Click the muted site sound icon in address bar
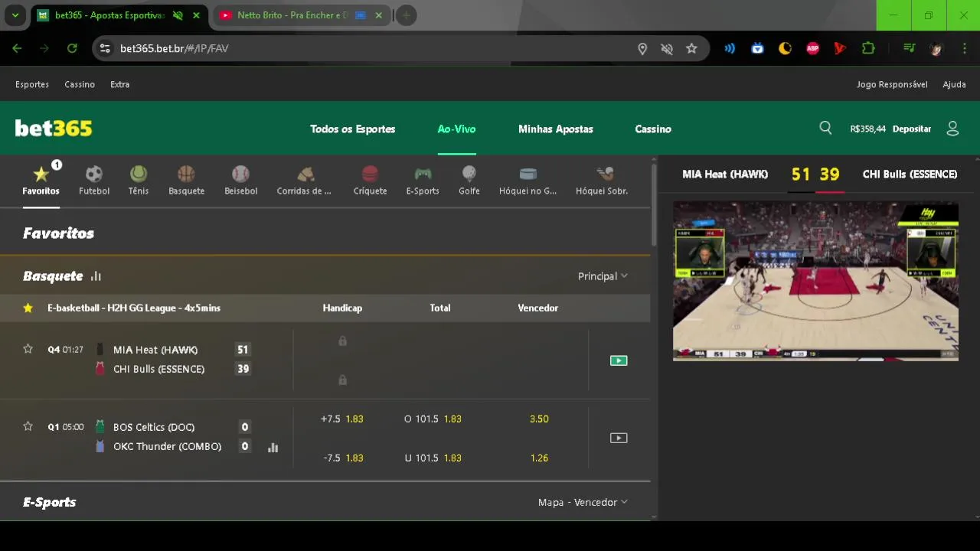The width and height of the screenshot is (980, 551). pyautogui.click(x=667, y=48)
